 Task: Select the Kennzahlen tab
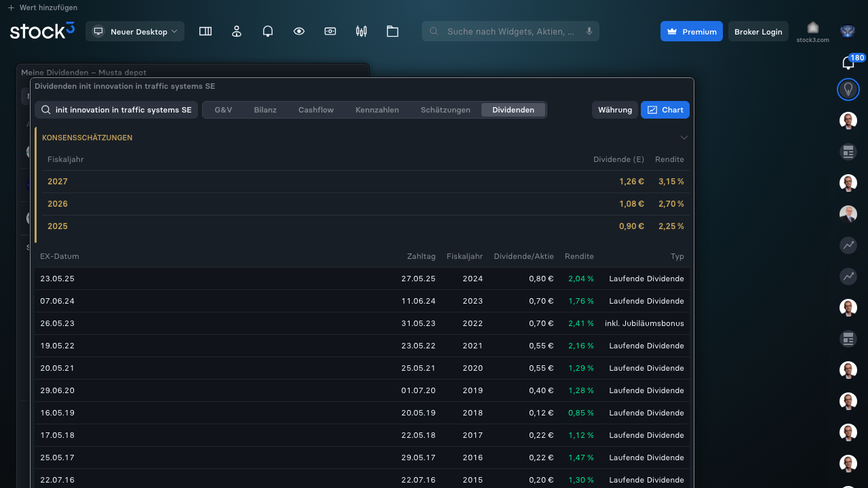tap(377, 110)
